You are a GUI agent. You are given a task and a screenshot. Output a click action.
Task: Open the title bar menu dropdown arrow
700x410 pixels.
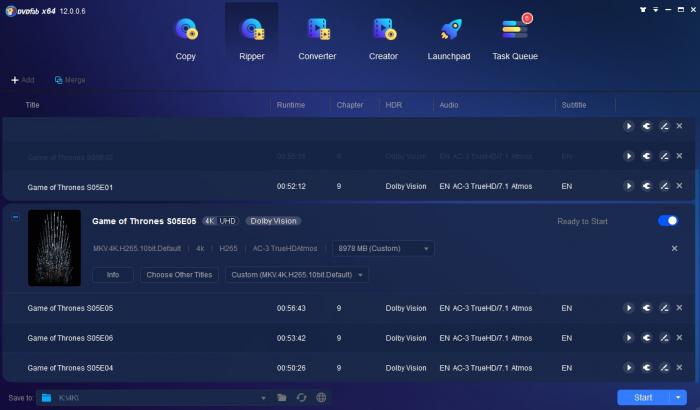pos(656,9)
